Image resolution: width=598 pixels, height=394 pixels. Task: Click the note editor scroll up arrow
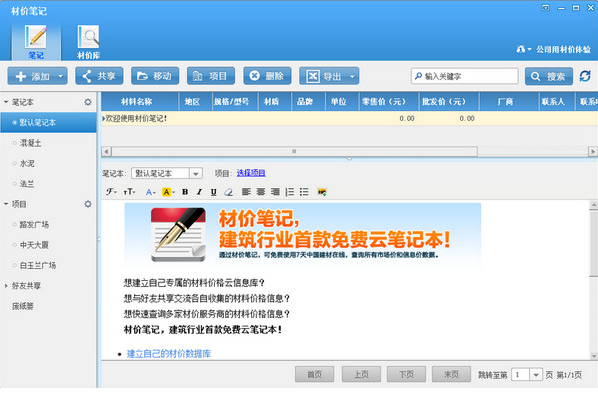pyautogui.click(x=593, y=205)
